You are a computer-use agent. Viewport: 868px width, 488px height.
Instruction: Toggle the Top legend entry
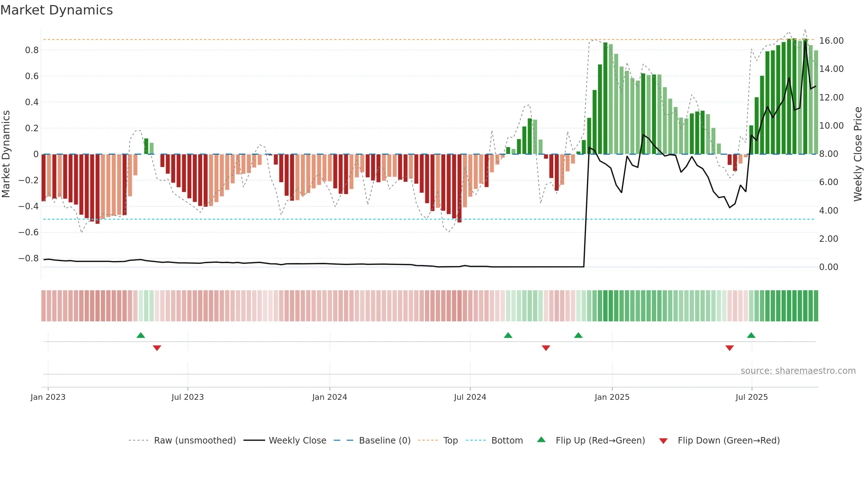point(438,440)
